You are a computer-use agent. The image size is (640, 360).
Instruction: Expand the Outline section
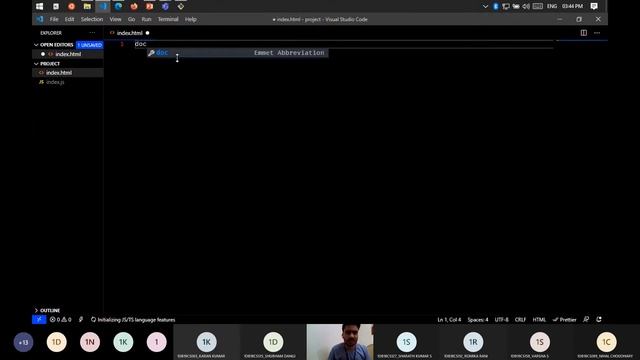(x=47, y=310)
